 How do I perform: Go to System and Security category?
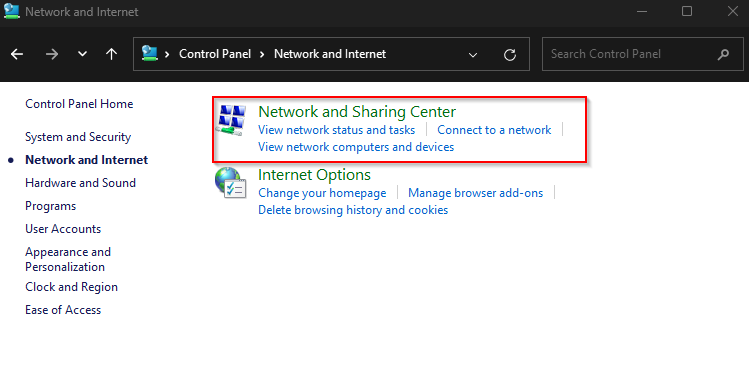78,137
